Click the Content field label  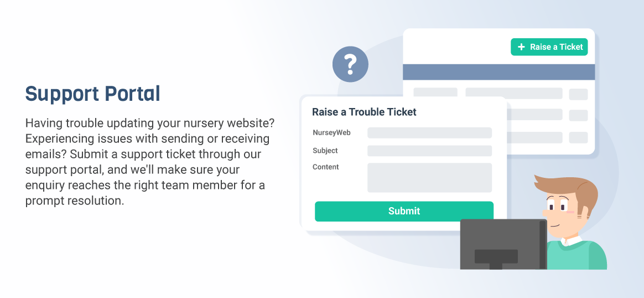(x=326, y=167)
